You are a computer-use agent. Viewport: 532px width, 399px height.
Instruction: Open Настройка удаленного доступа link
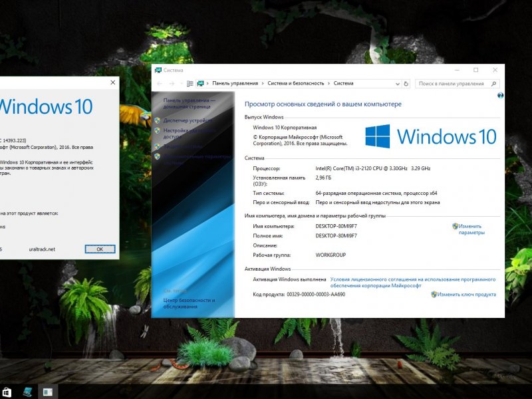pyautogui.click(x=190, y=134)
